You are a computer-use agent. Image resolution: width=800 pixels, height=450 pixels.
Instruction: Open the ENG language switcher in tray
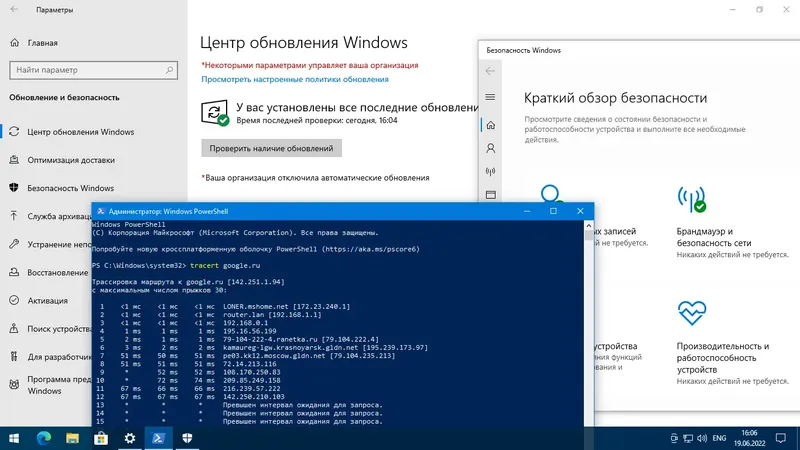(x=719, y=438)
